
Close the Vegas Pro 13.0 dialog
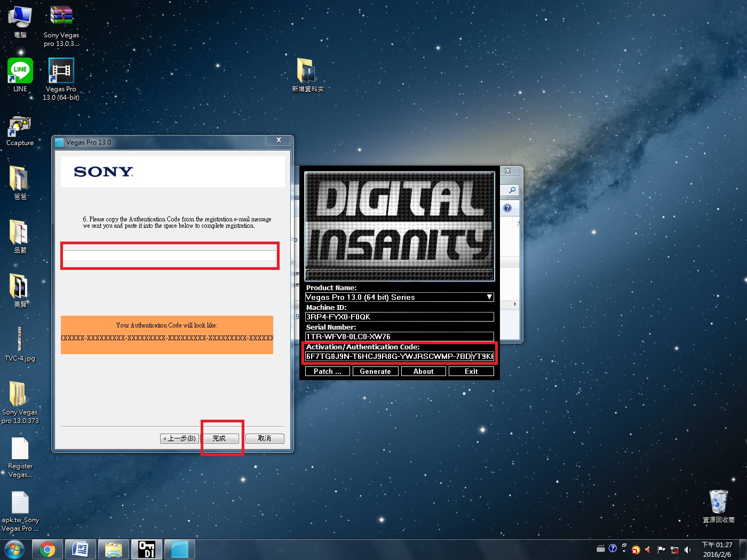pos(279,140)
